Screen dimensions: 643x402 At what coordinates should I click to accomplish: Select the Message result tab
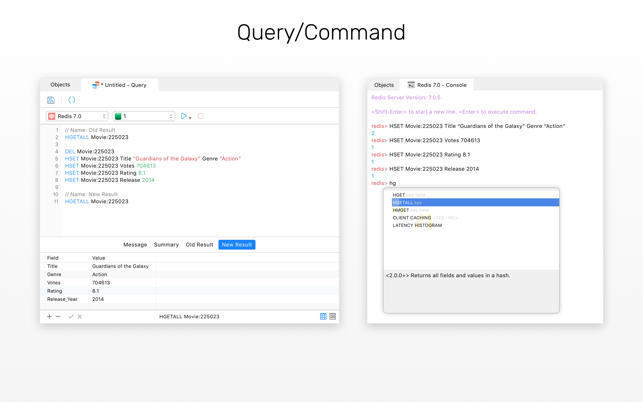[135, 245]
